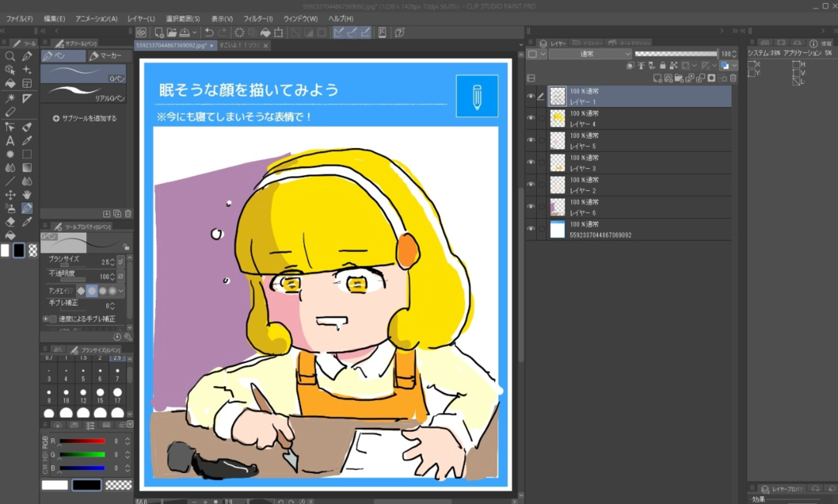Toggle the 速度による手ブレ補正 checkbox

[53, 319]
